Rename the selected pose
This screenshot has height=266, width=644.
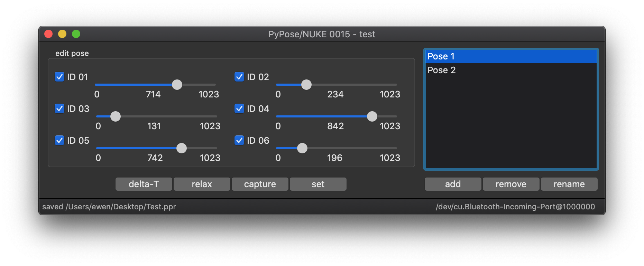coord(569,184)
